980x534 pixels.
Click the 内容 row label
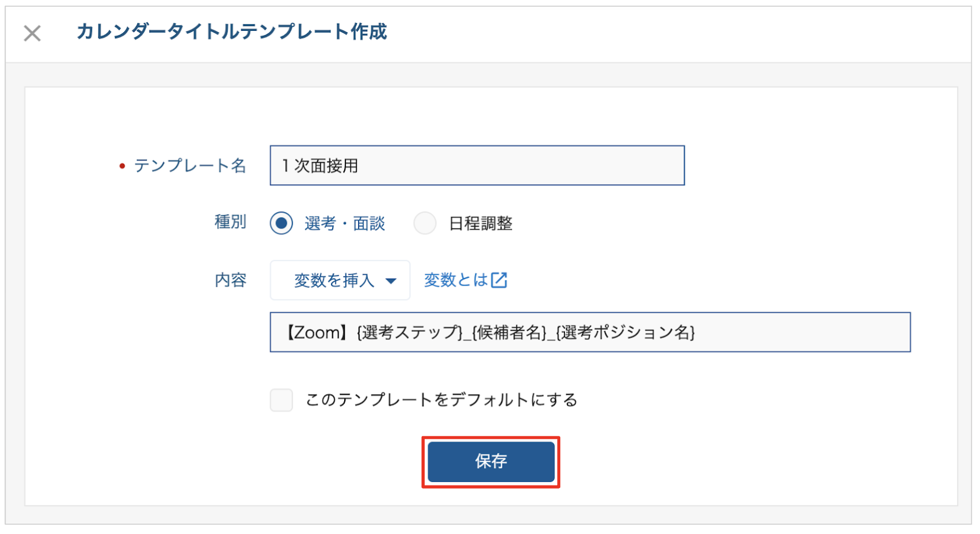point(230,280)
